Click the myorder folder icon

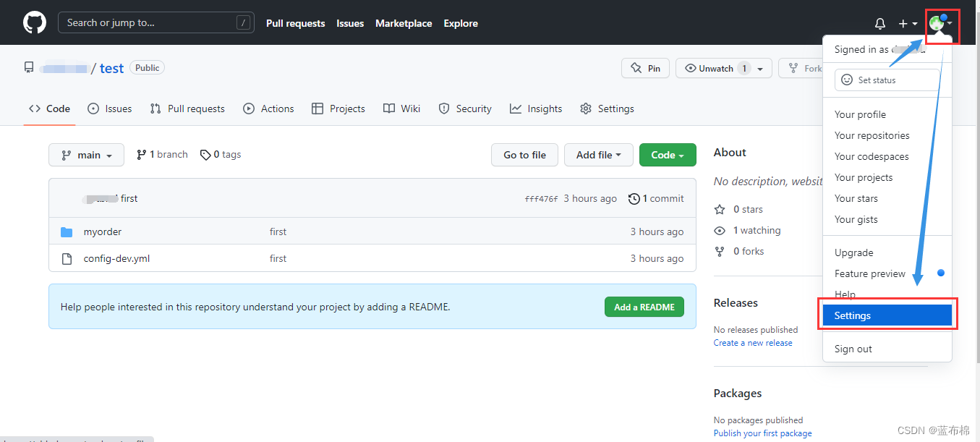pos(67,232)
